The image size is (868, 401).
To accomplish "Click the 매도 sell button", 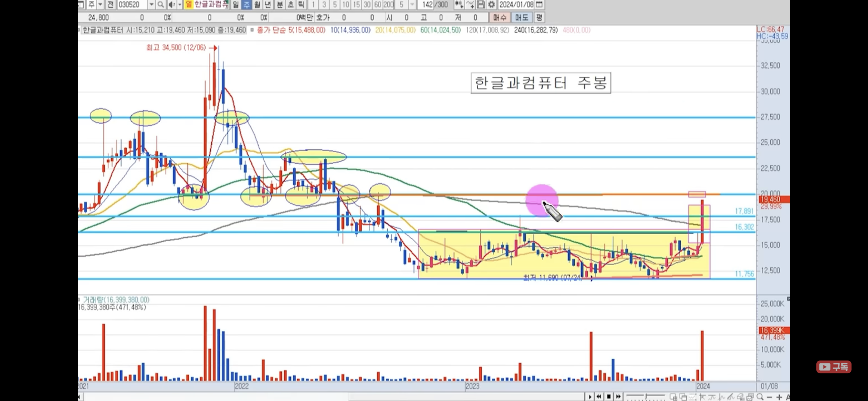I will coord(521,17).
